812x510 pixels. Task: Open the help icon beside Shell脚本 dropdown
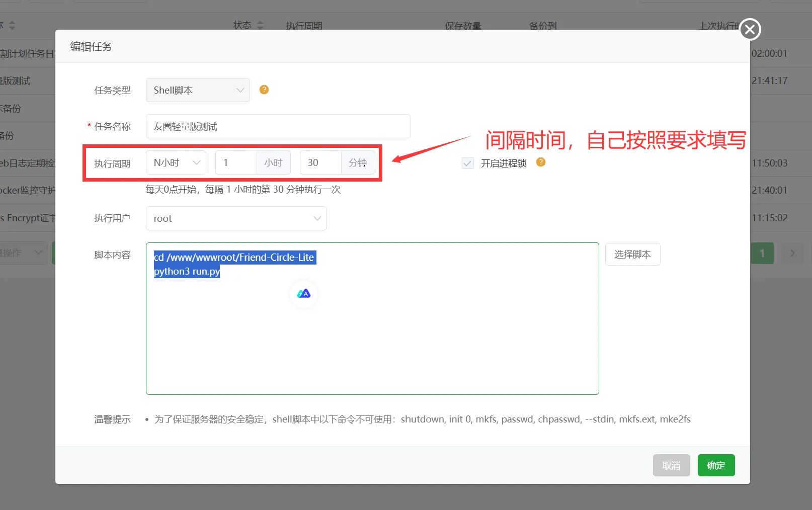pyautogui.click(x=264, y=90)
